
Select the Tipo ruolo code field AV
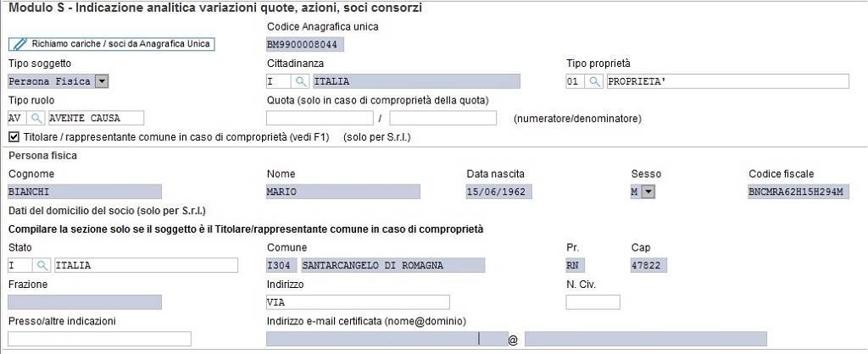(19, 118)
